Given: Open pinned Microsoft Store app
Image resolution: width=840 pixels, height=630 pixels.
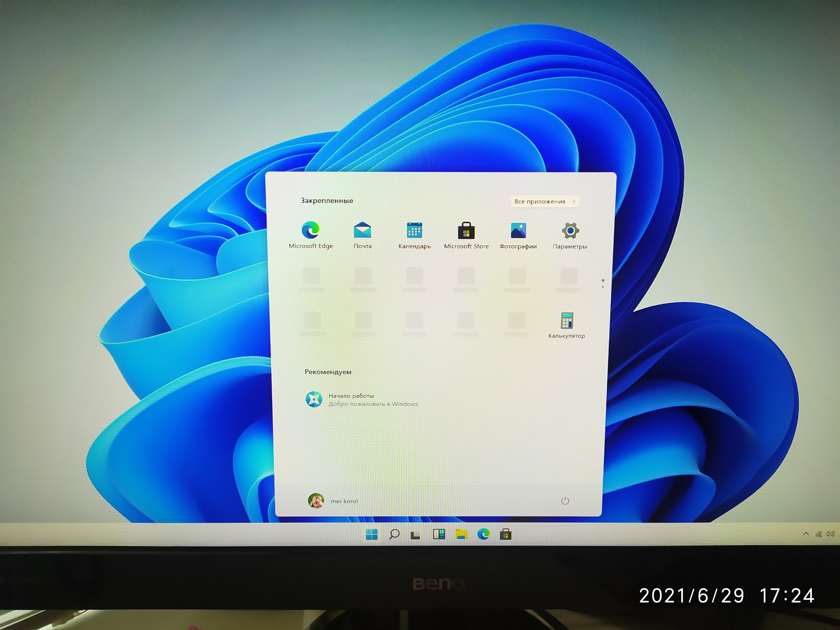Looking at the screenshot, I should pos(466,231).
